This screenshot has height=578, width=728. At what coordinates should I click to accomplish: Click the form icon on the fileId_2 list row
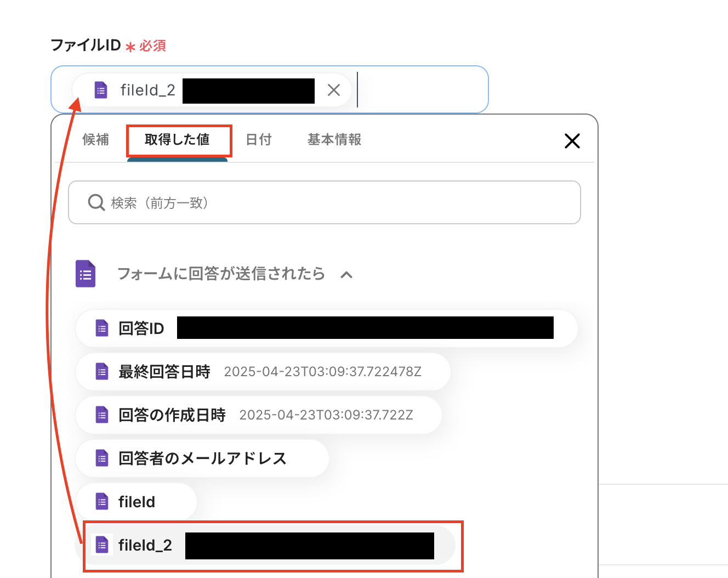[x=102, y=545]
